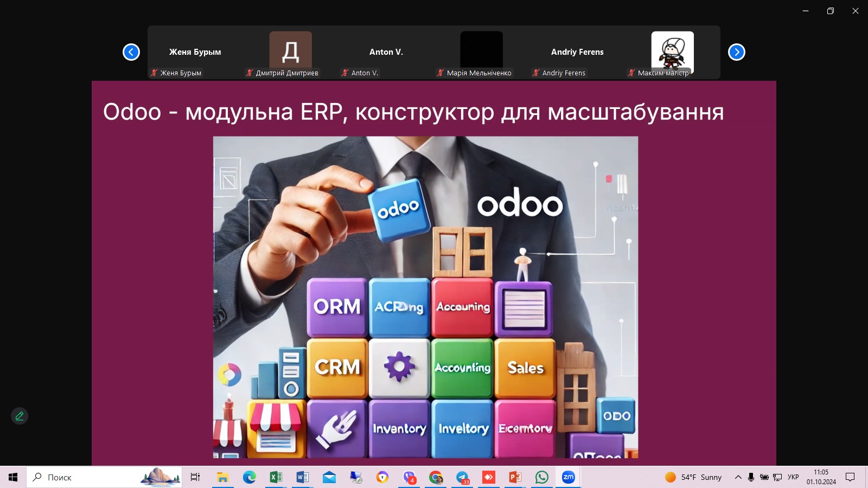
Task: Open Viber with 4 unread badge
Action: point(409,477)
